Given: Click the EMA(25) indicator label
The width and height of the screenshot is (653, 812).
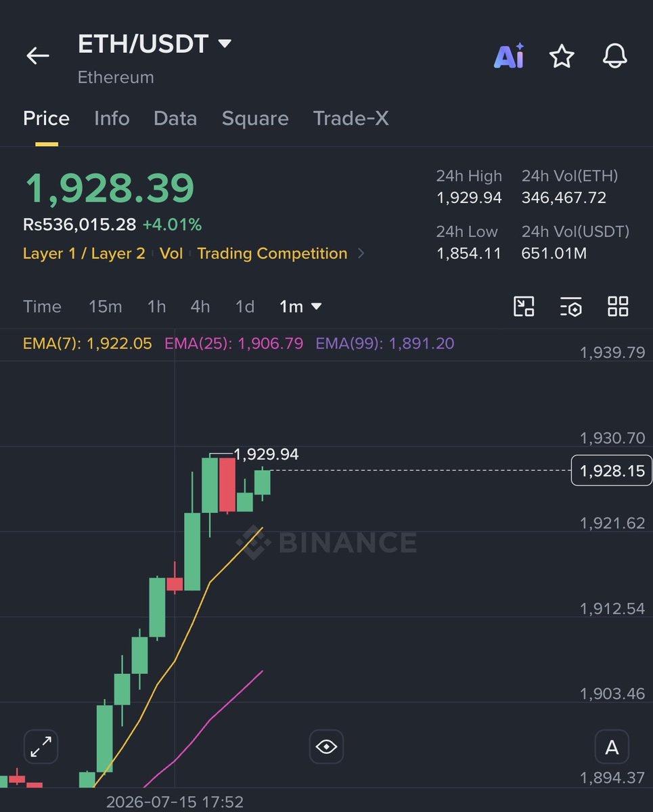Looking at the screenshot, I should [233, 344].
